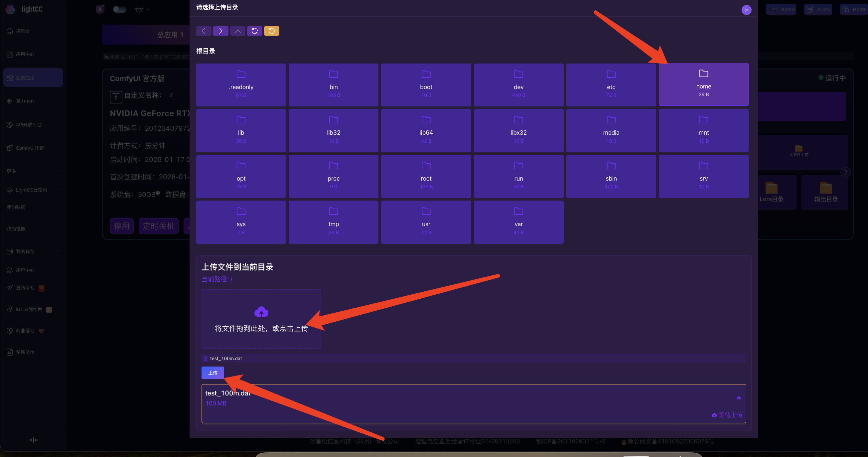Select the test_100m.dat pending upload entry
The height and width of the screenshot is (457, 868).
(x=474, y=403)
